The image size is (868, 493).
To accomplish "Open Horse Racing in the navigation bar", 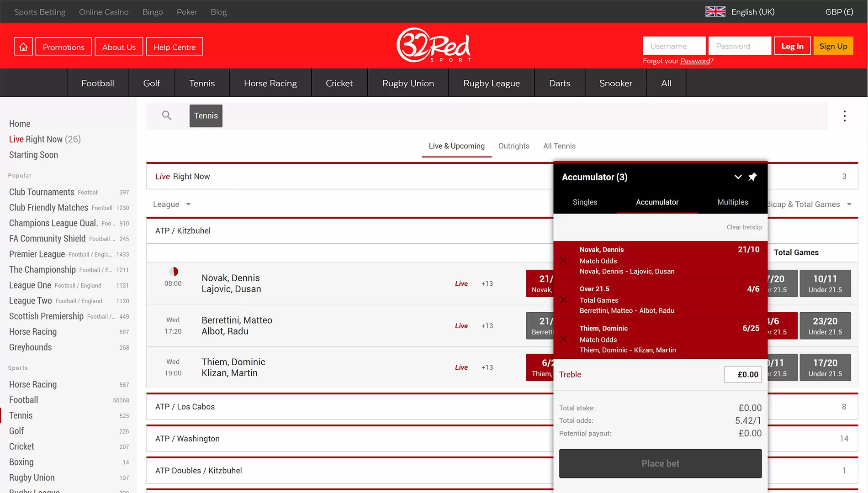I will (x=270, y=83).
